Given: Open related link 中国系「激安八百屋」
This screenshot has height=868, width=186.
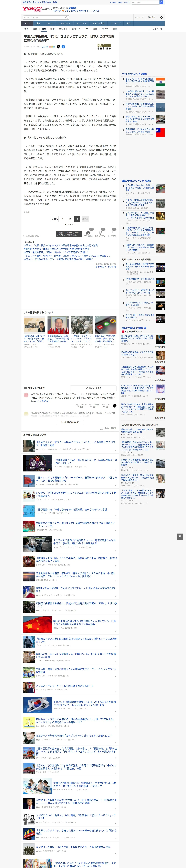Looking at the screenshot, I should coord(56,252).
